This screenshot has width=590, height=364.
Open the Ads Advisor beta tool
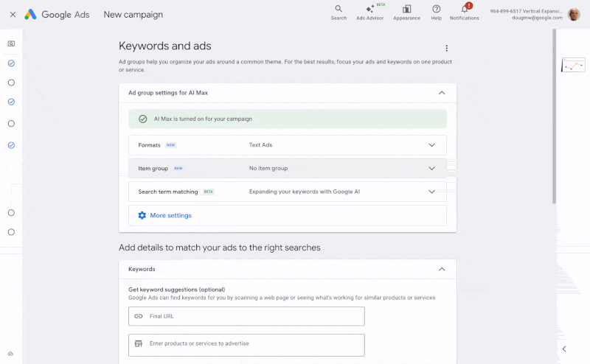point(370,13)
